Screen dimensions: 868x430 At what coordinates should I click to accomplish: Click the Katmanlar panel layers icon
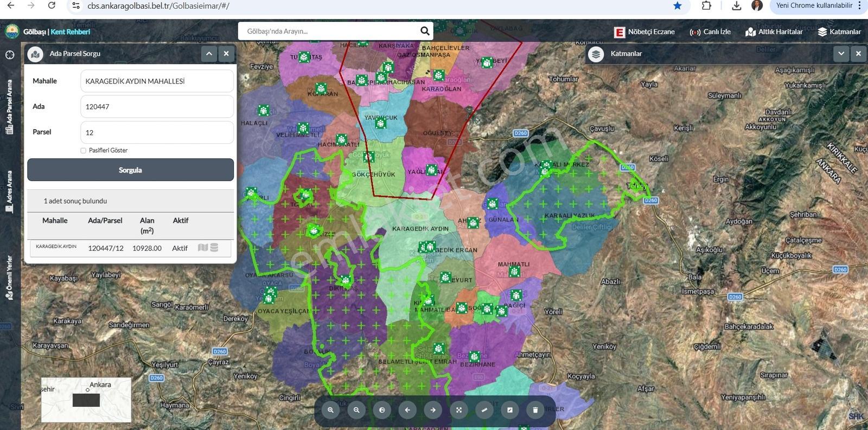coord(596,54)
